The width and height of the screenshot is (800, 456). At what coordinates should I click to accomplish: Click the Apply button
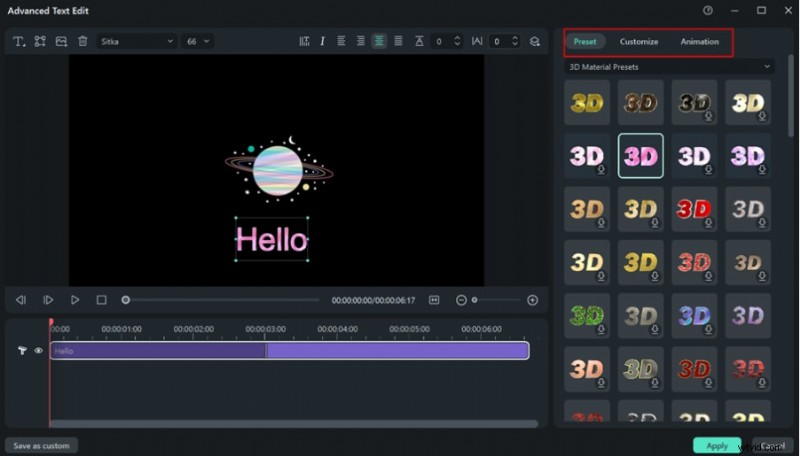tap(716, 445)
